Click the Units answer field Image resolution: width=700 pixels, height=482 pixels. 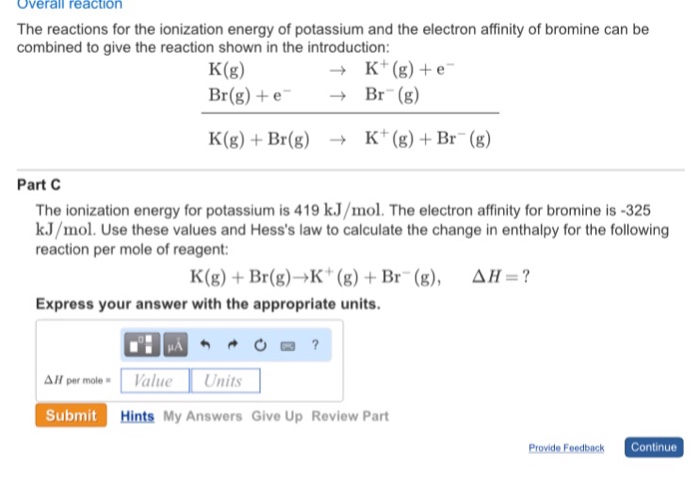pos(224,381)
